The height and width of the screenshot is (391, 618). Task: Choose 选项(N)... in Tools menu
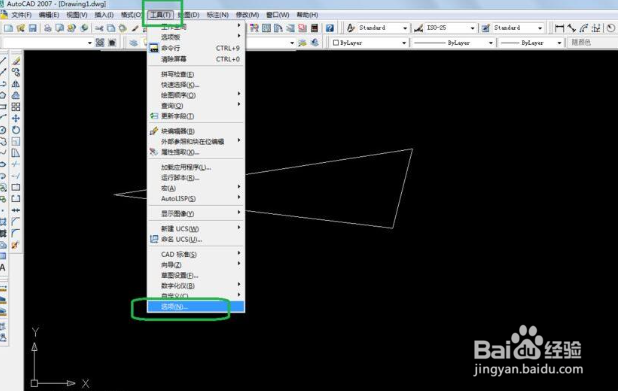click(196, 307)
